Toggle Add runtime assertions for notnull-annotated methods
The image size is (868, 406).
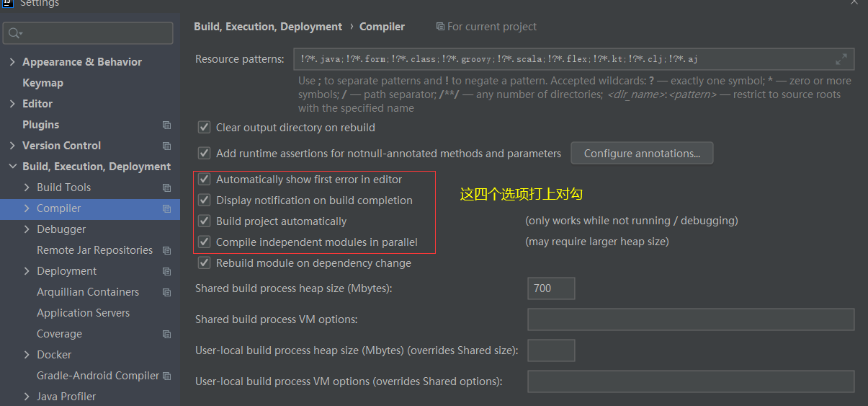[x=204, y=154]
